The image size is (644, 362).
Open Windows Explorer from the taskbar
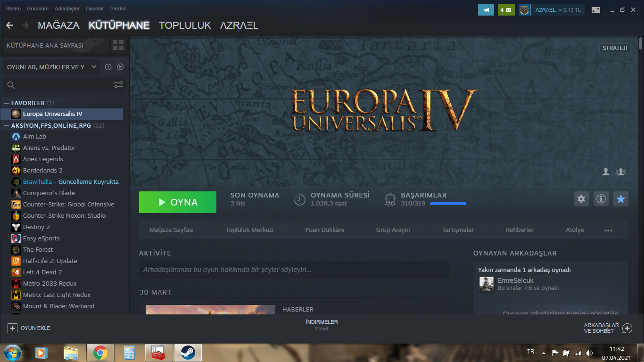pyautogui.click(x=71, y=352)
